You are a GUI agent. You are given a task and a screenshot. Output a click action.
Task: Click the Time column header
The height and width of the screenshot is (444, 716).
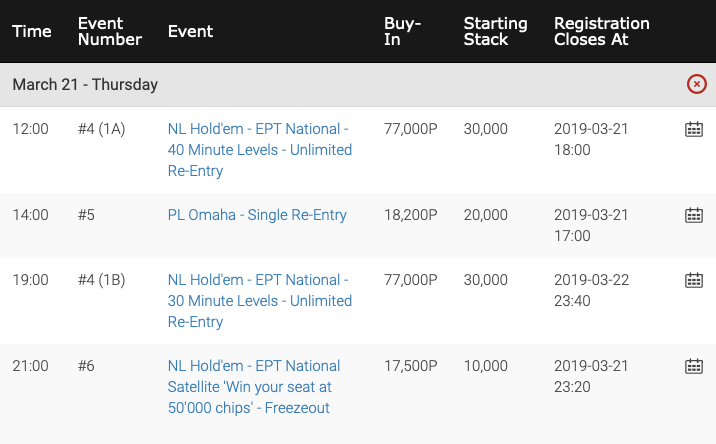tap(32, 32)
